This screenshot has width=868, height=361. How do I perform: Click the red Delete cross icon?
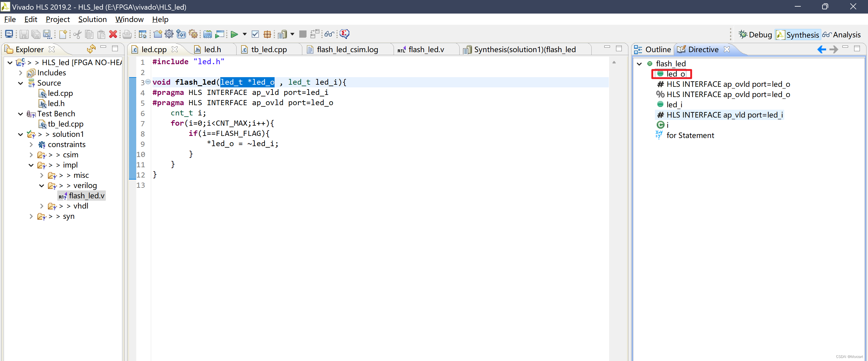point(113,34)
